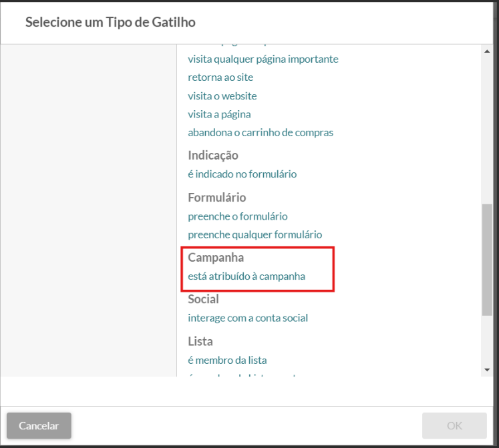
Task: Click the Social section heading
Action: (204, 299)
